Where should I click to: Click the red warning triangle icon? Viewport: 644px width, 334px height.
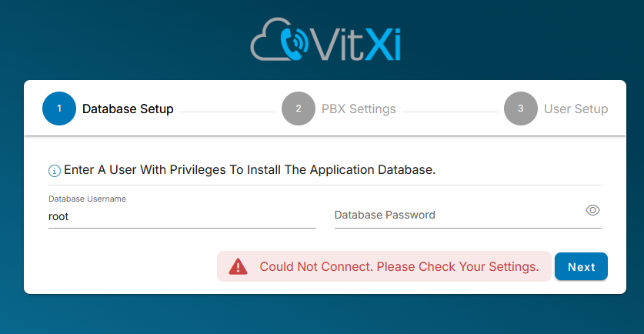pos(239,266)
